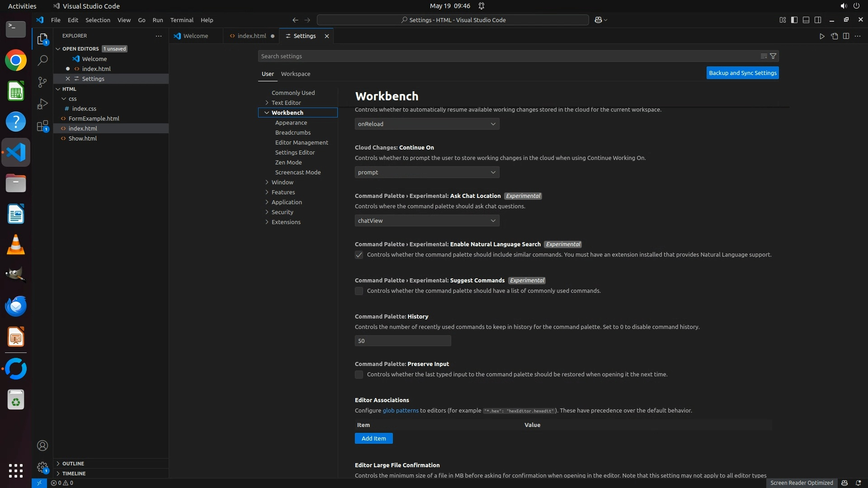Viewport: 868px width, 488px height.
Task: Click the Split Editor Right icon
Action: point(846,36)
